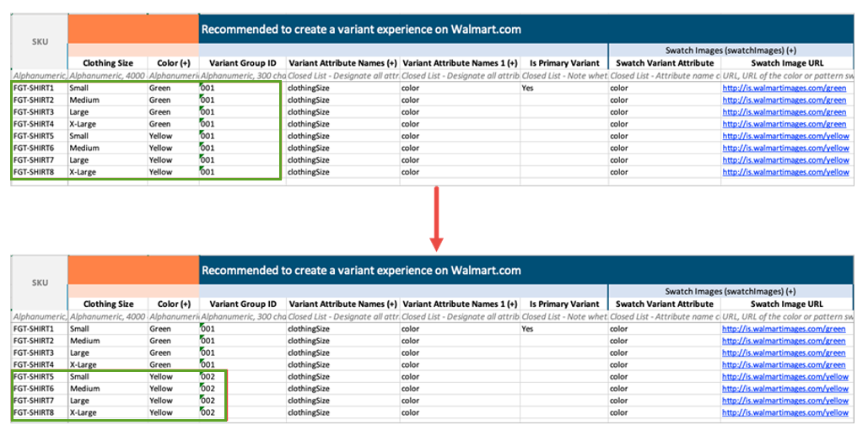This screenshot has width=868, height=436.
Task: Select the SKU header cell in lower table
Action: 40,283
